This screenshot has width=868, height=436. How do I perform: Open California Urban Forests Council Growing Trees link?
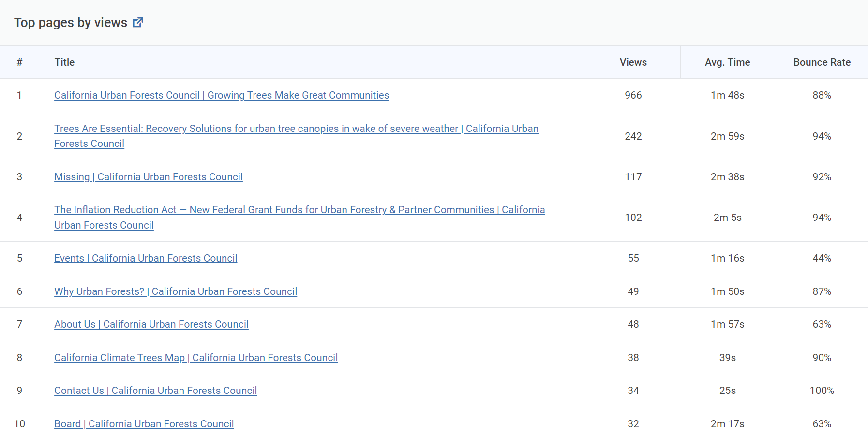[222, 95]
